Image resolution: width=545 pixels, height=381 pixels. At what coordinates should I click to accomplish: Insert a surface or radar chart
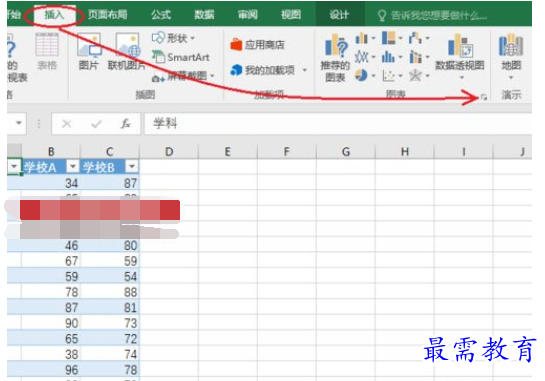click(x=419, y=75)
